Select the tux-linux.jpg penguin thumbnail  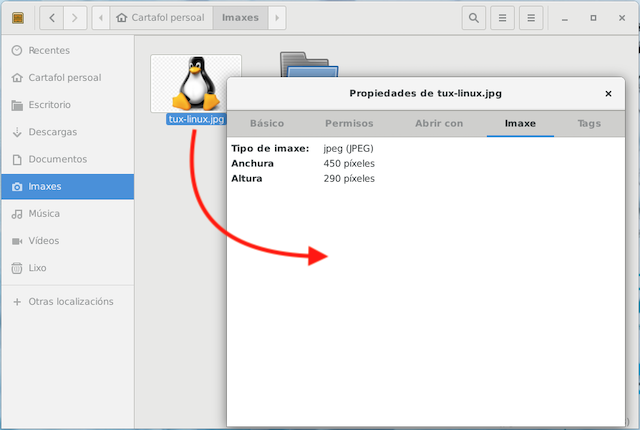pos(195,83)
